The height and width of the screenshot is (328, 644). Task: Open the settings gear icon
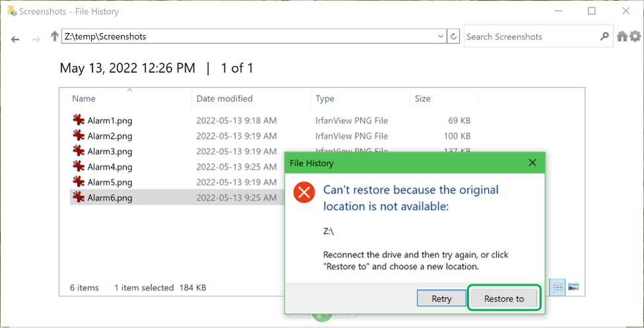pyautogui.click(x=635, y=36)
